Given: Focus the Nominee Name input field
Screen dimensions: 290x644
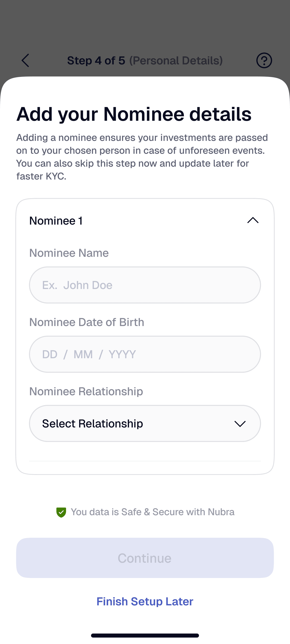Looking at the screenshot, I should [x=145, y=285].
